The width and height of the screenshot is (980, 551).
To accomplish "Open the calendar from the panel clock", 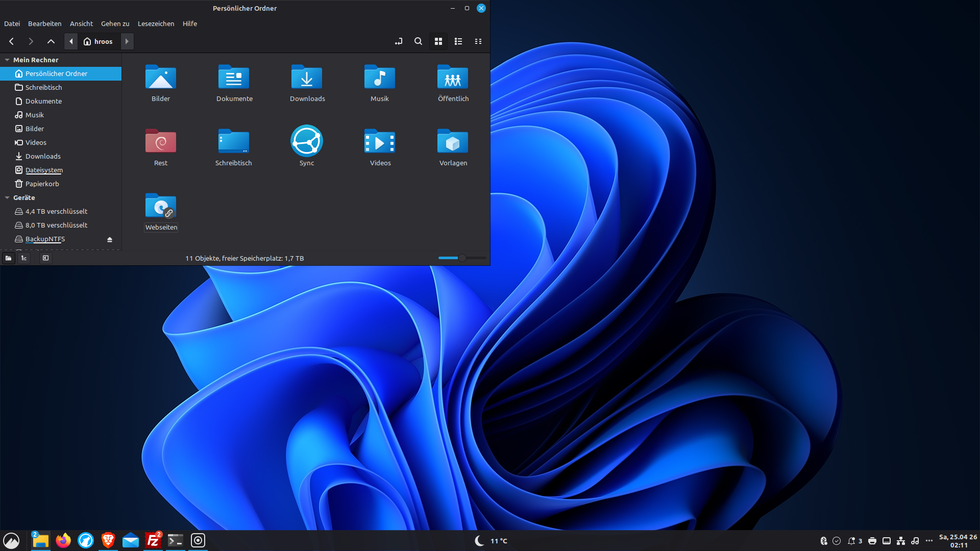I will point(958,541).
